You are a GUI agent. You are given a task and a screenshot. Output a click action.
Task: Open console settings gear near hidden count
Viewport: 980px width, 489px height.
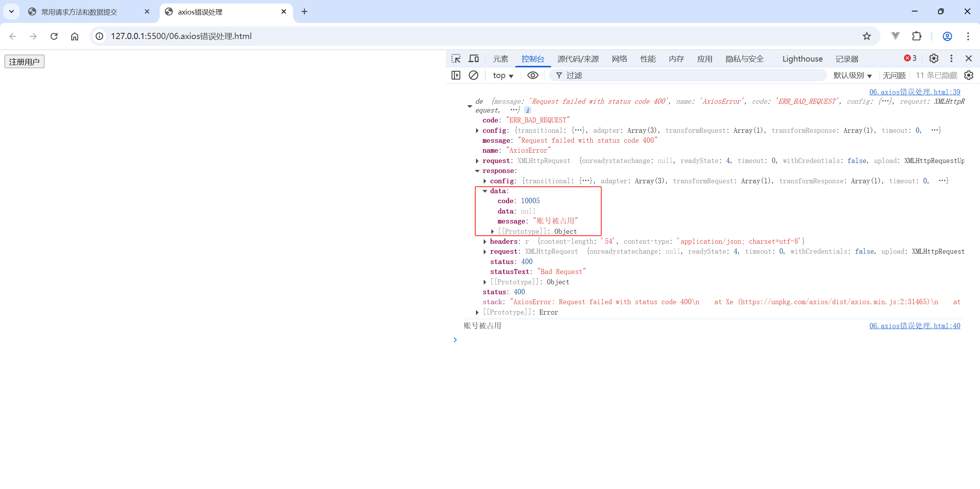[x=969, y=75]
